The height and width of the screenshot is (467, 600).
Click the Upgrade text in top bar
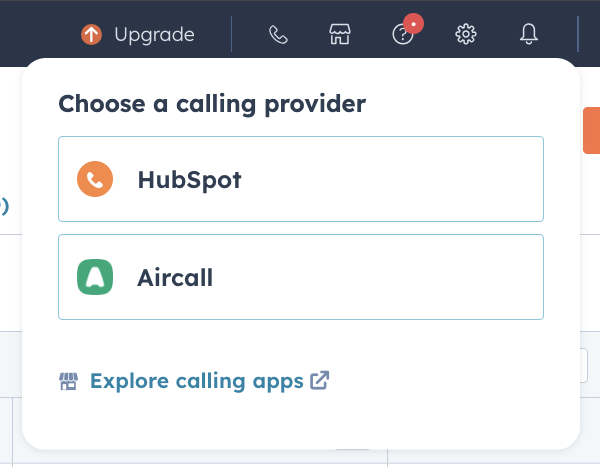(x=155, y=35)
